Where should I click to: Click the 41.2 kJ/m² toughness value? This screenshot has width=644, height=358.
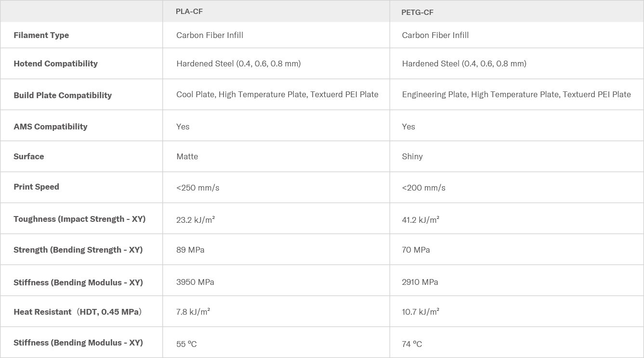pyautogui.click(x=421, y=220)
